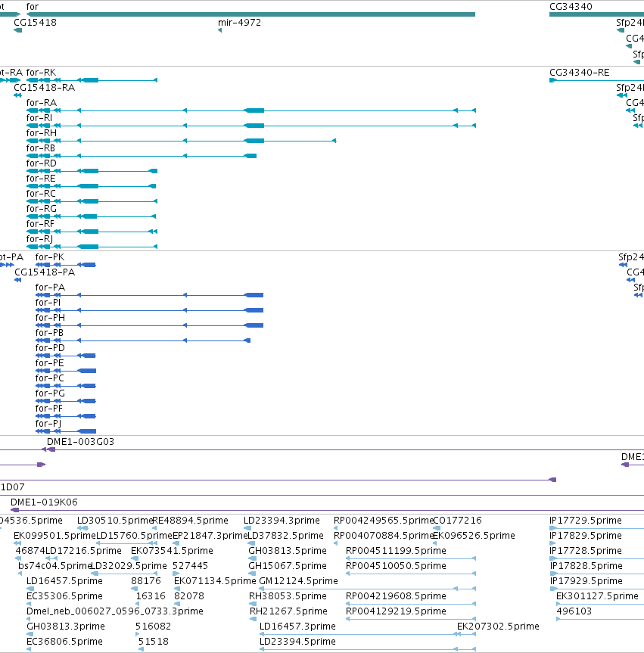Select the RH21267.5prime EST label

(x=288, y=611)
